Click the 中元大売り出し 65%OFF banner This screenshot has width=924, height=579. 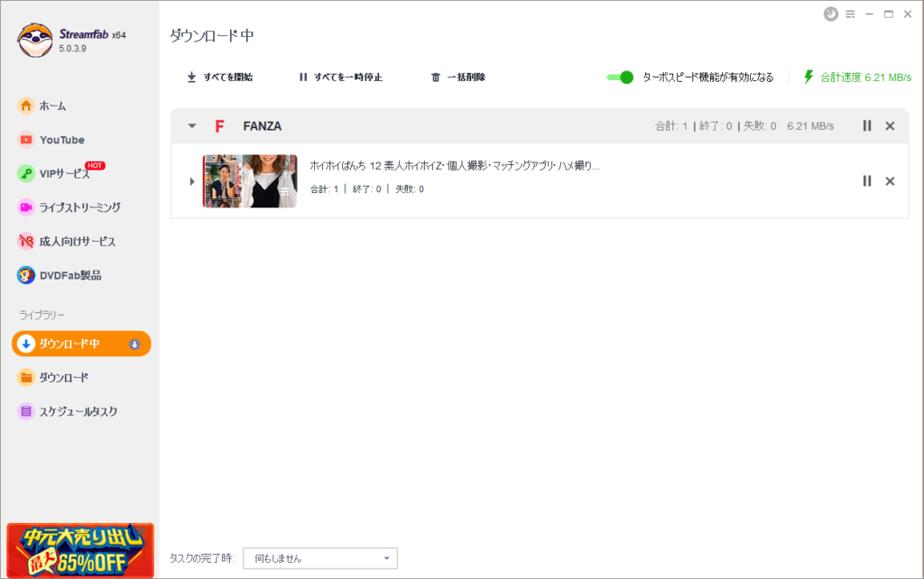pyautogui.click(x=80, y=550)
